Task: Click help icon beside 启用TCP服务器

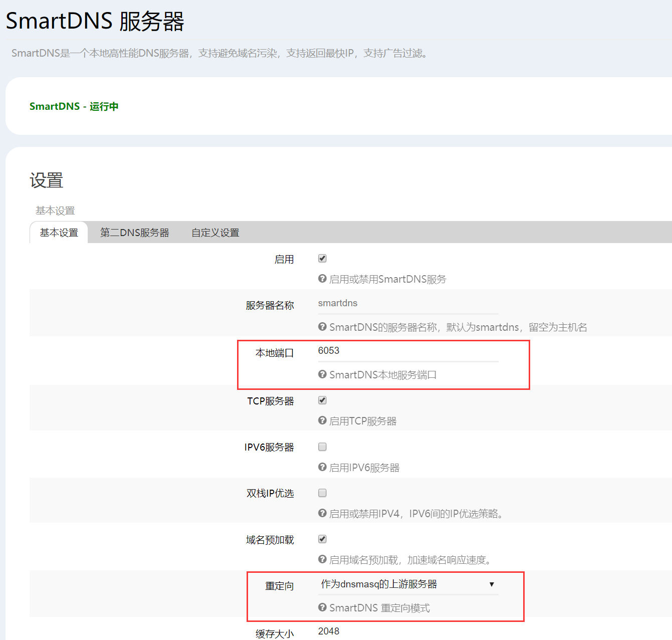Action: click(x=322, y=420)
